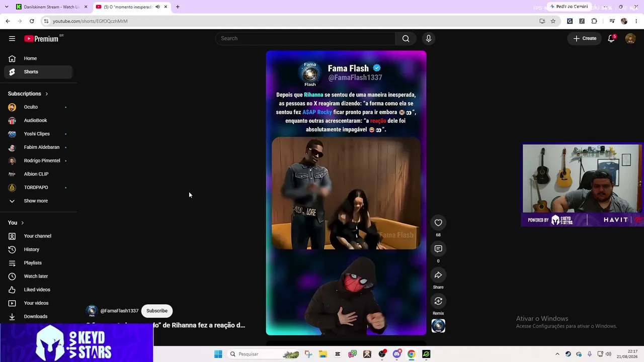Go to YouTube Premium home logo
The image size is (644, 362).
[41, 39]
